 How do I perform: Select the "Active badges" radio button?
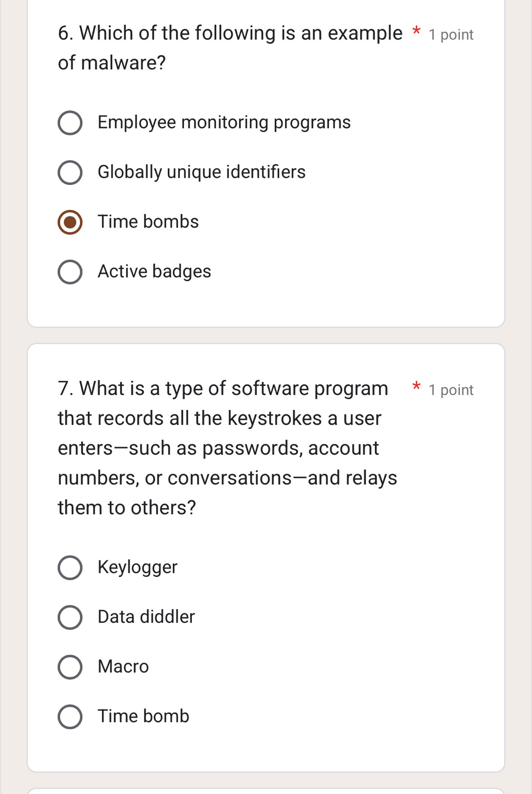coord(70,272)
